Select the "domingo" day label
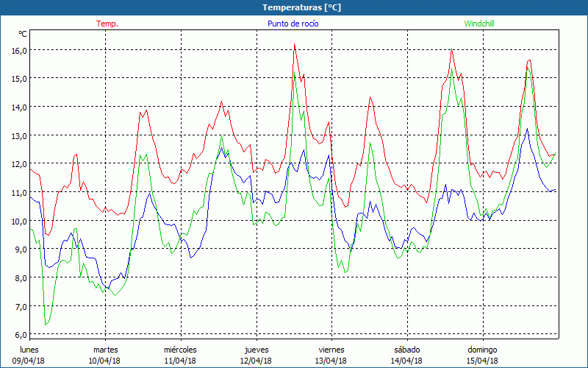Viewport: 588px width, 368px height. pos(482,350)
